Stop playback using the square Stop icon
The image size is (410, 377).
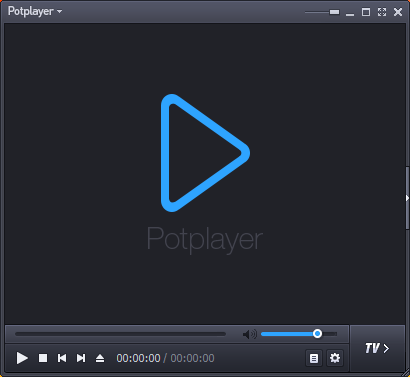click(x=43, y=358)
